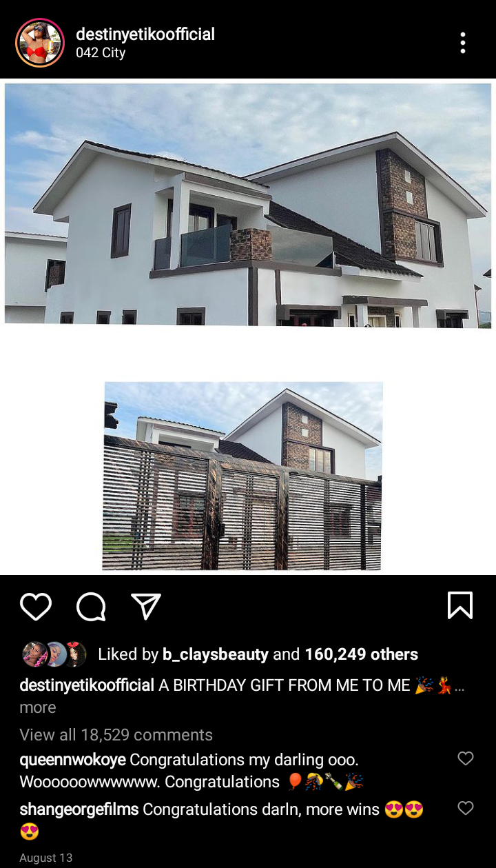Viewport: 496px width, 868px height.
Task: Open b_claysbeauty's profile from likes
Action: 216,654
